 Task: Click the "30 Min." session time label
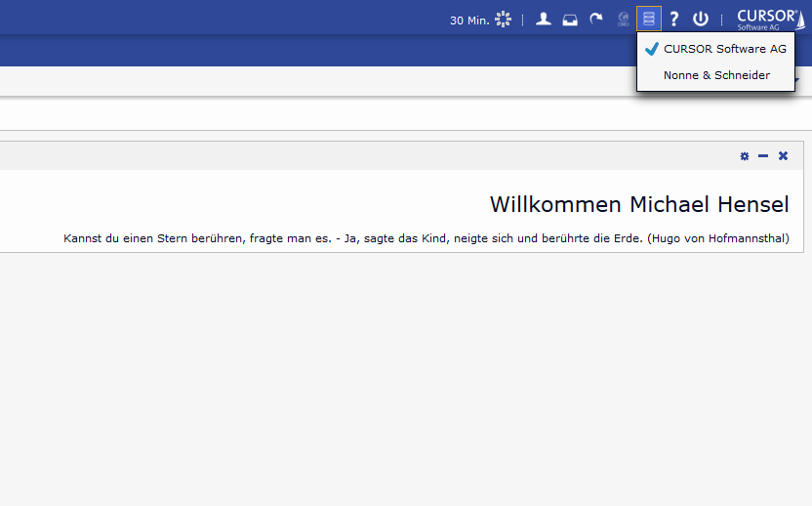coord(469,20)
